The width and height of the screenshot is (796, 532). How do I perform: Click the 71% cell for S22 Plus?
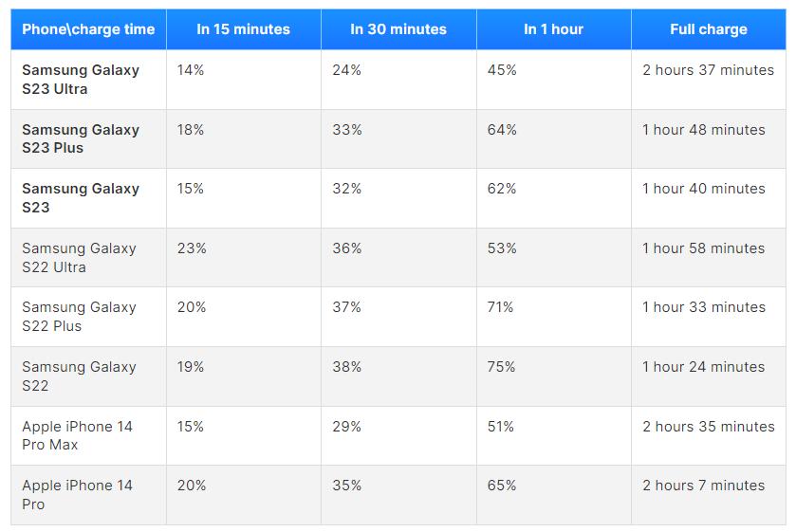[x=500, y=307]
